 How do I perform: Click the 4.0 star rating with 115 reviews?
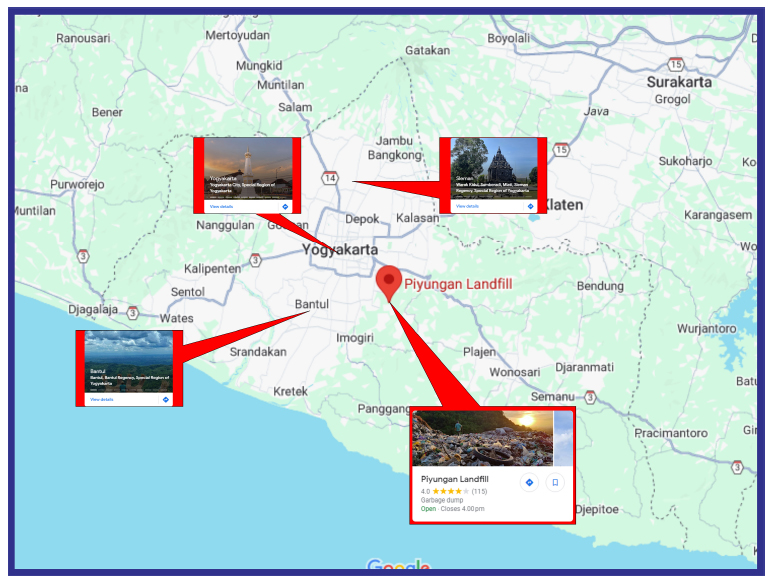453,491
